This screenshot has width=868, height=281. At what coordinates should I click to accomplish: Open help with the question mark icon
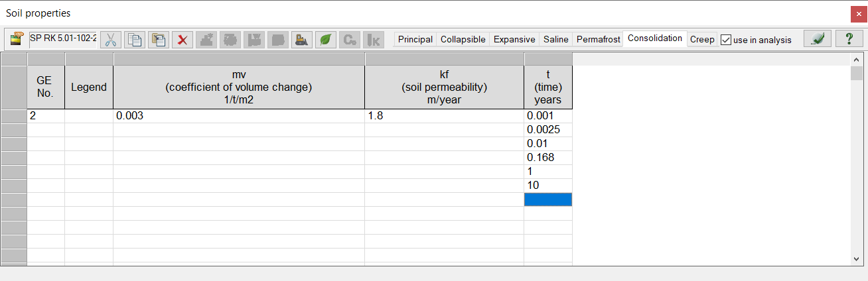pyautogui.click(x=849, y=39)
